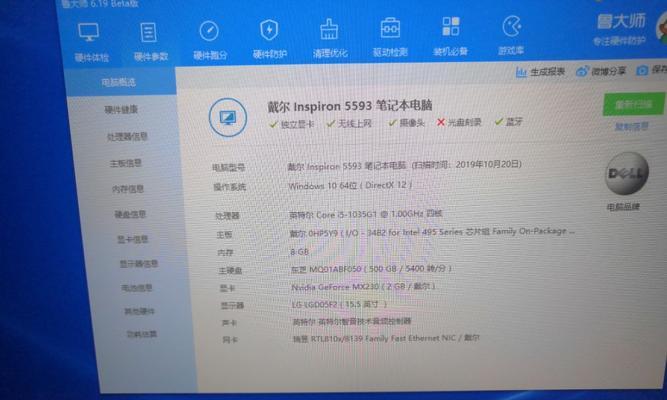This screenshot has width=667, height=400.
Task: Click the Windows 10 64位 operating system value
Action: (350, 186)
